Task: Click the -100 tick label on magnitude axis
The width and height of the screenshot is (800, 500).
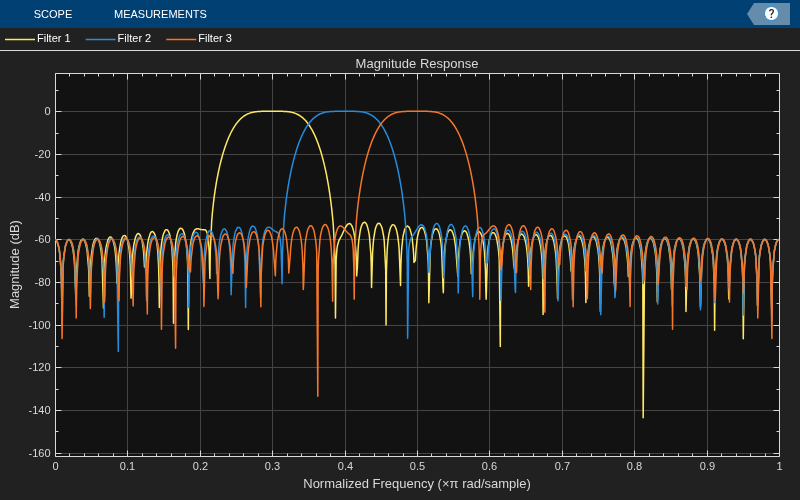Action: (x=42, y=325)
